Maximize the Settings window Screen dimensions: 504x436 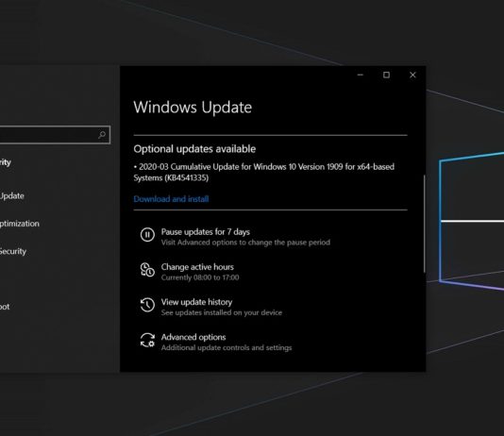[386, 75]
